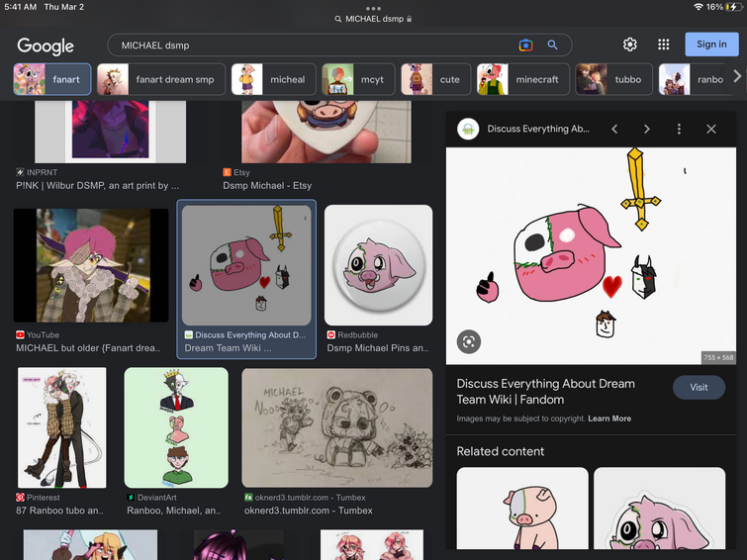Select the highlighted Dream Team Wiki pig thumbnail
Image resolution: width=747 pixels, height=560 pixels.
246,265
